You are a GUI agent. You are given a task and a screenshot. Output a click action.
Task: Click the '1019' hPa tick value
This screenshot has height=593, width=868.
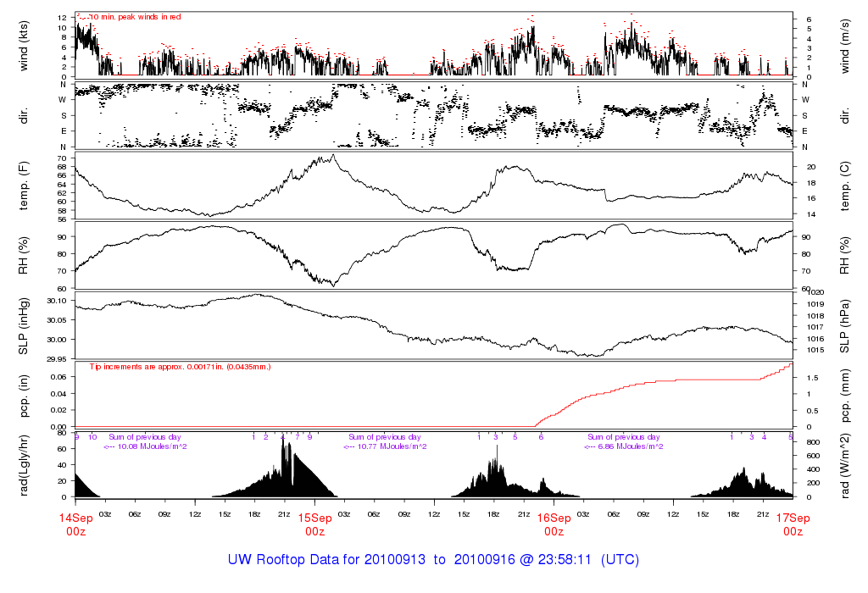coord(816,303)
